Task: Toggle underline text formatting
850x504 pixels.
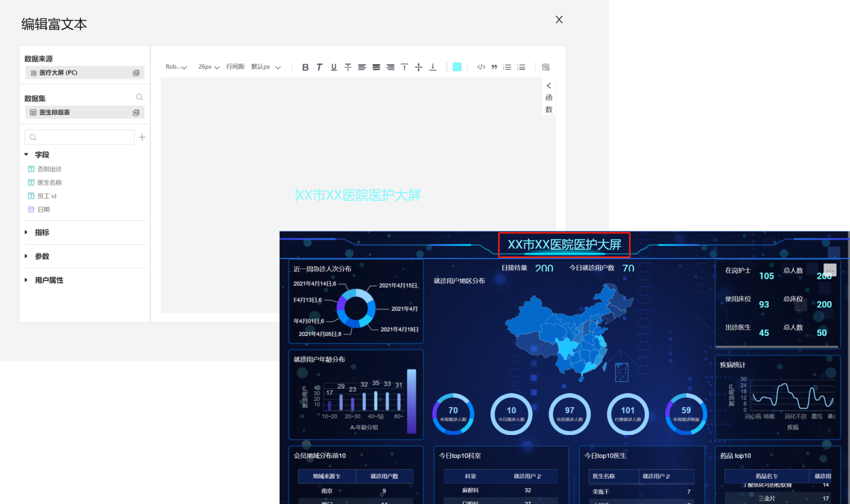Action: pyautogui.click(x=334, y=67)
